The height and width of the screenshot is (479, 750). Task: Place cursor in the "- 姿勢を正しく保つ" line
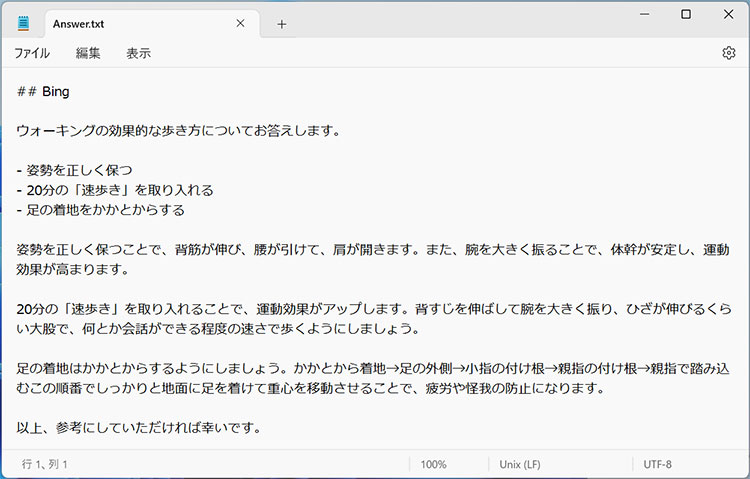(75, 170)
